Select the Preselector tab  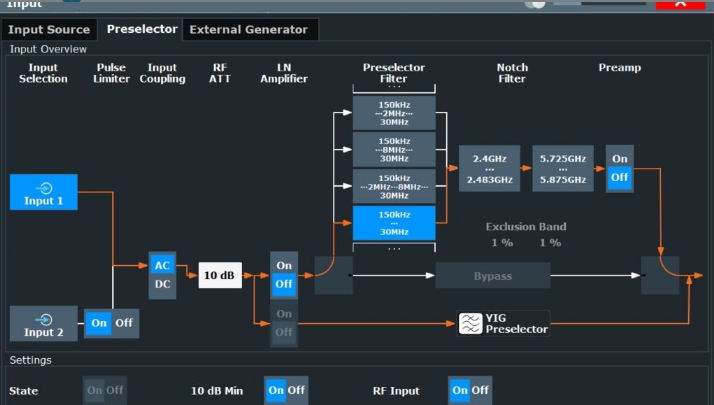tap(142, 29)
